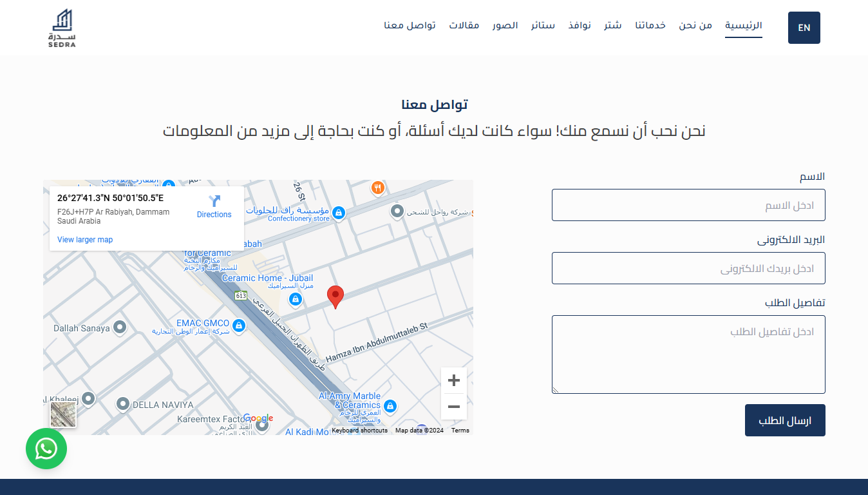
Task: Focus the البريد الالكتروني email input field
Action: 688,268
